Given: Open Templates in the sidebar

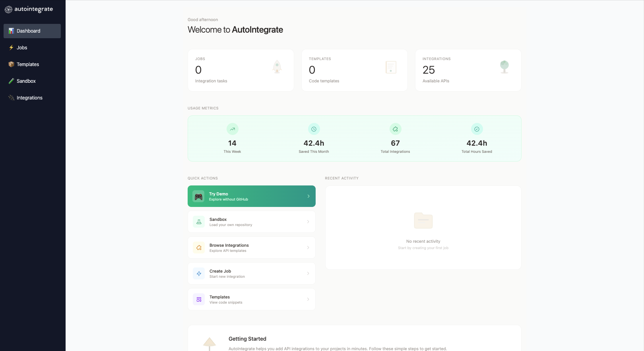Looking at the screenshot, I should [32, 64].
